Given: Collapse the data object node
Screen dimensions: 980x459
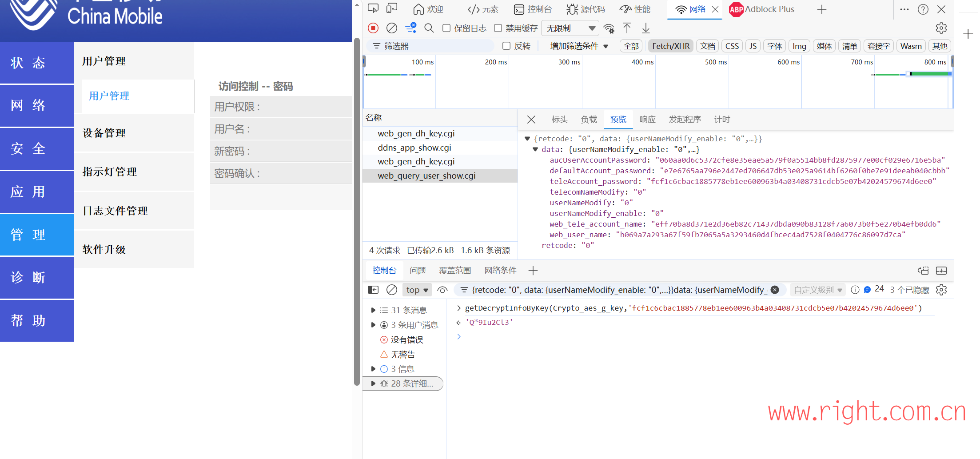Looking at the screenshot, I should point(535,149).
